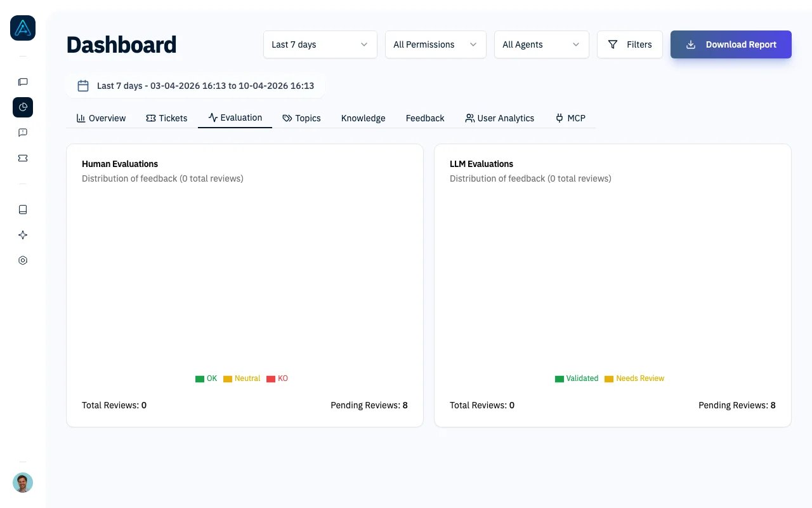The image size is (812, 508).
Task: Click the download icon in Download Report
Action: coord(691,44)
